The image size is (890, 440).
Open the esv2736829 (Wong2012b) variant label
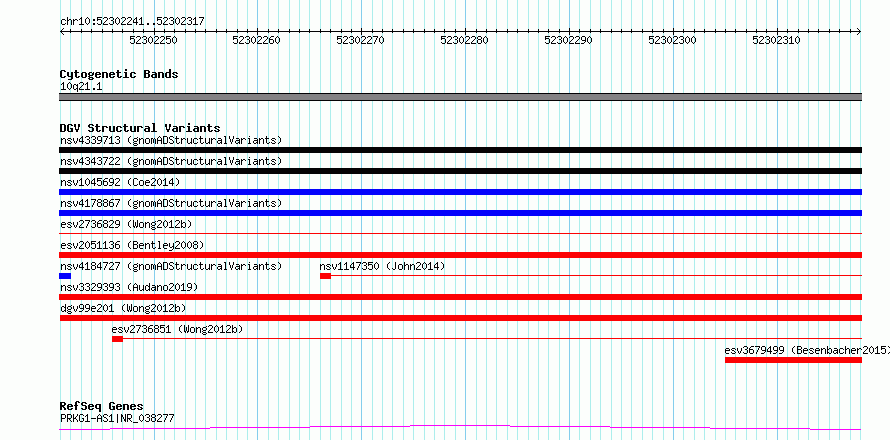click(126, 224)
